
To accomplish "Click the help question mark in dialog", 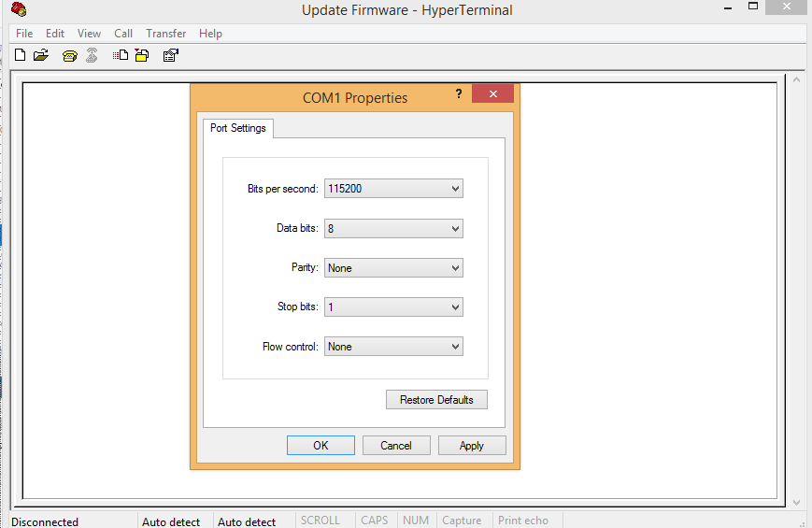I will (x=459, y=93).
